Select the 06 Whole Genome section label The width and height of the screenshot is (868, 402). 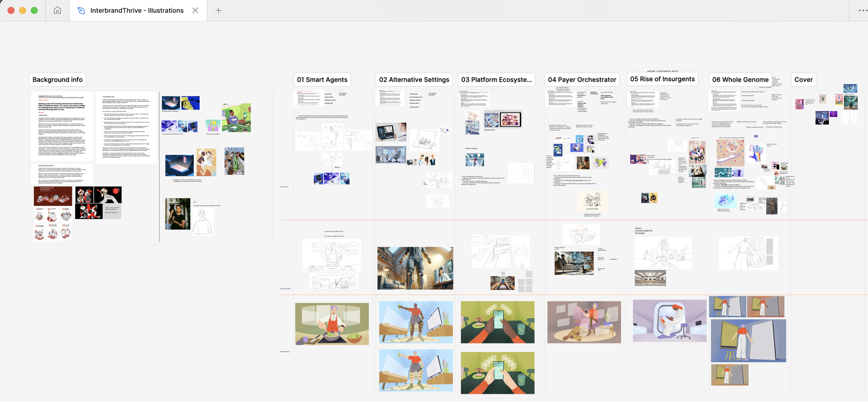[x=740, y=79]
